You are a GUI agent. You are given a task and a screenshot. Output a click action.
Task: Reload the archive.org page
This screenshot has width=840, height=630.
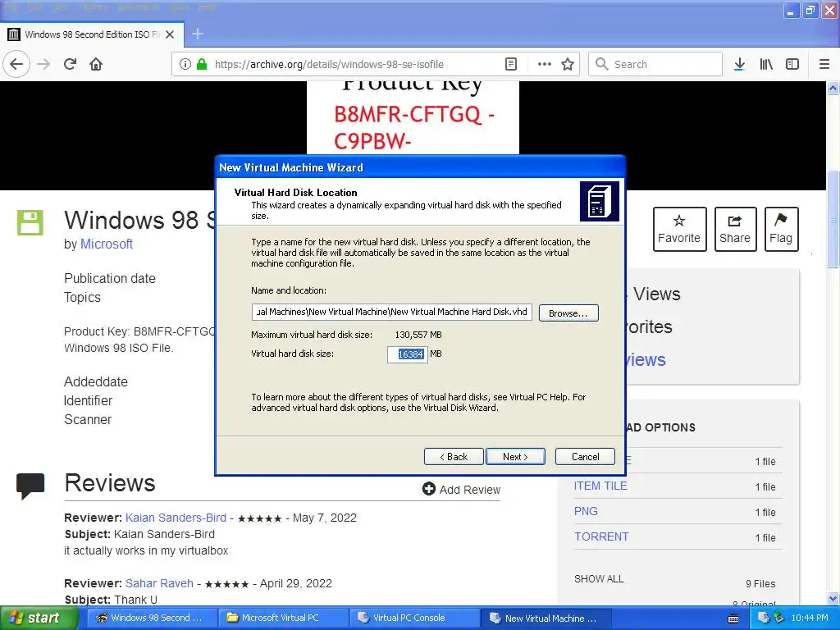coord(71,64)
